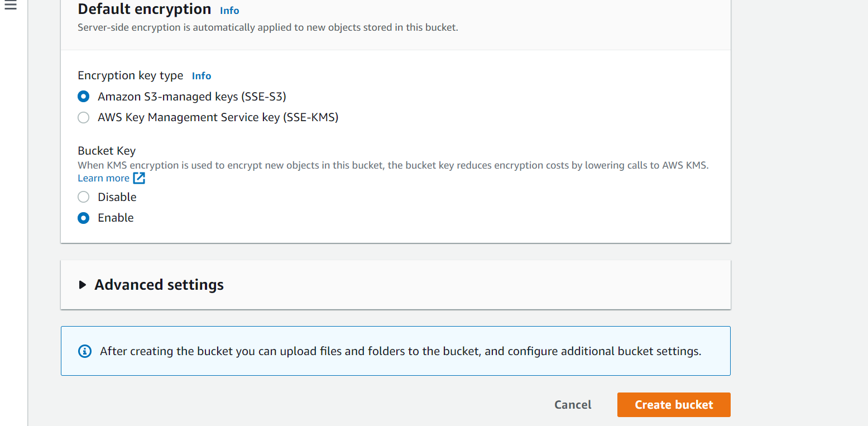The width and height of the screenshot is (868, 426).
Task: Choose AWS Key Management Service key radio button
Action: coord(83,117)
